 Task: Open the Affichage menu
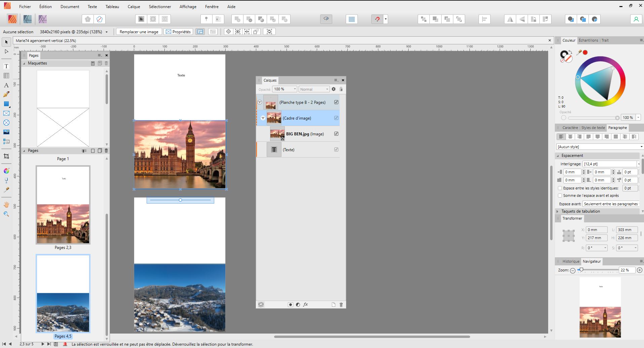pyautogui.click(x=188, y=6)
